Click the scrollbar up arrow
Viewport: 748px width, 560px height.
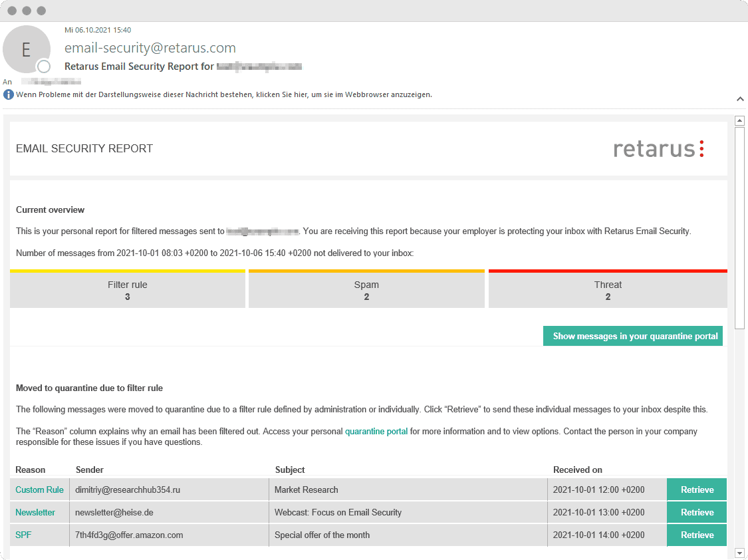(x=739, y=120)
